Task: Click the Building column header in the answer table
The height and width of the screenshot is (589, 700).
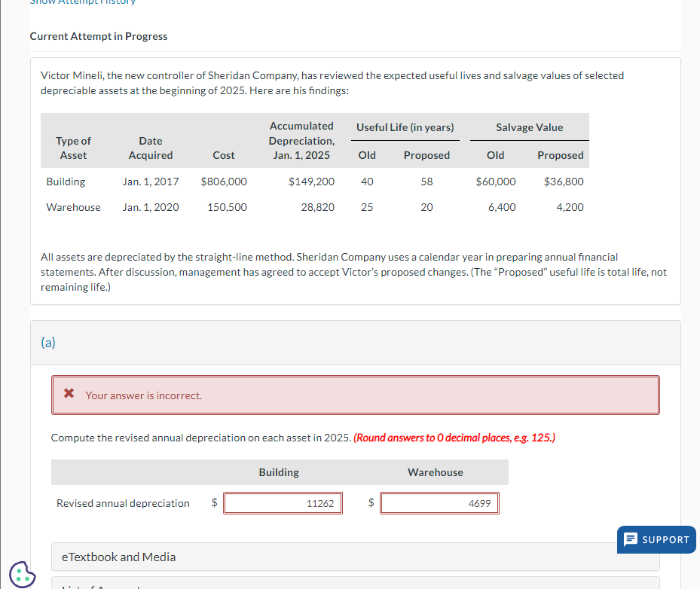Action: point(279,472)
